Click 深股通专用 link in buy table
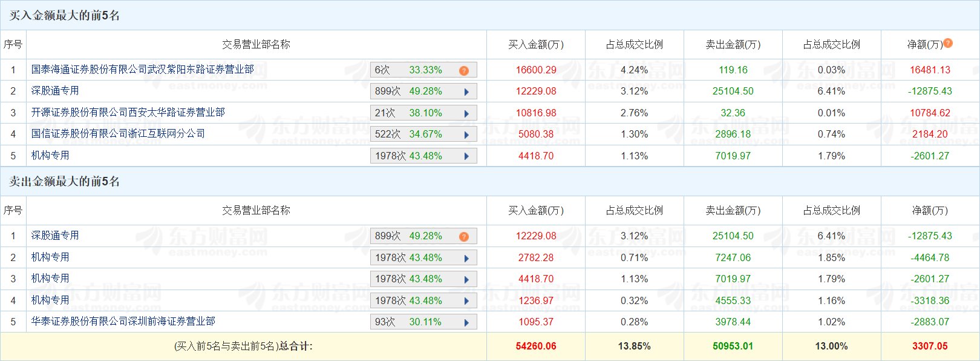The width and height of the screenshot is (980, 361). pos(55,91)
